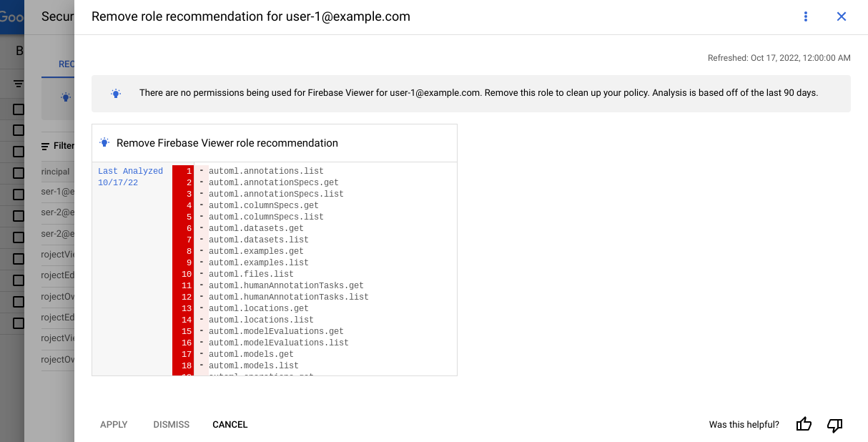The height and width of the screenshot is (442, 868).
Task: Apply the role removal recommendation
Action: [x=114, y=425]
